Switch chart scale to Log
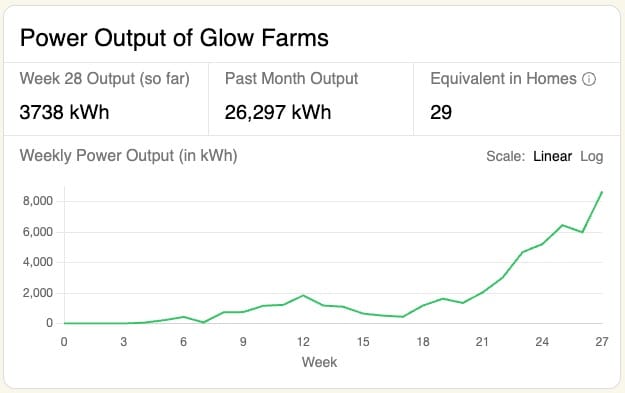Image resolution: width=625 pixels, height=393 pixels. click(x=592, y=156)
